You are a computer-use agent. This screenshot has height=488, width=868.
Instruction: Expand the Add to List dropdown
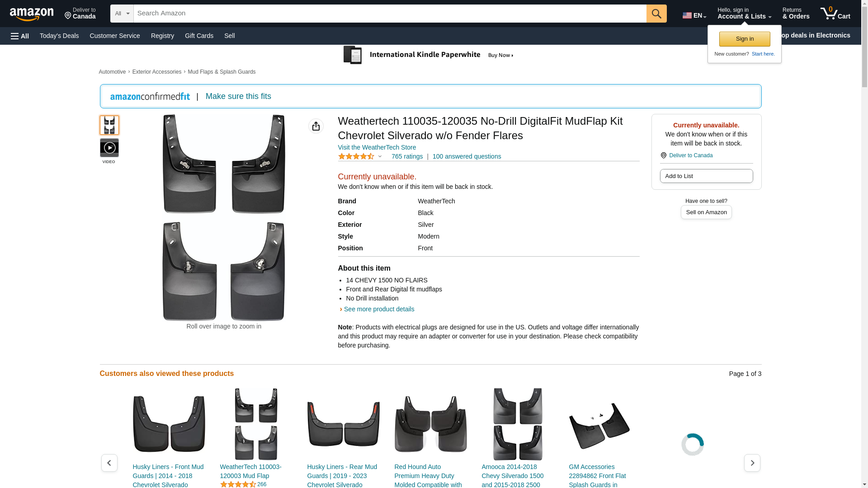click(x=706, y=176)
